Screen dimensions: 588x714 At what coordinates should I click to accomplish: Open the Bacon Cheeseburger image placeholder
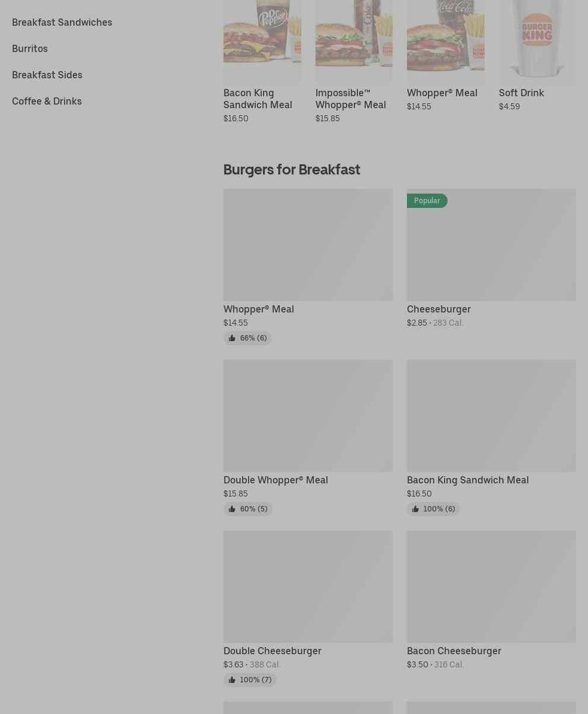click(x=491, y=586)
